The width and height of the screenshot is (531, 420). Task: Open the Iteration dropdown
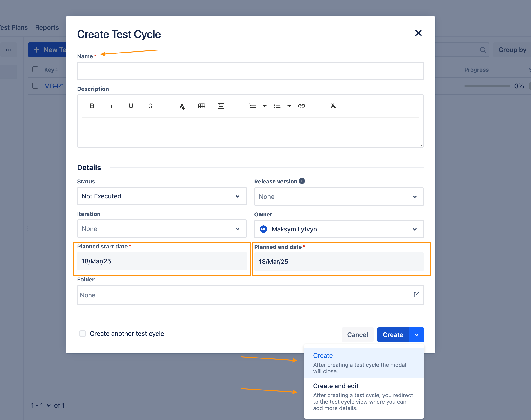pyautogui.click(x=162, y=229)
